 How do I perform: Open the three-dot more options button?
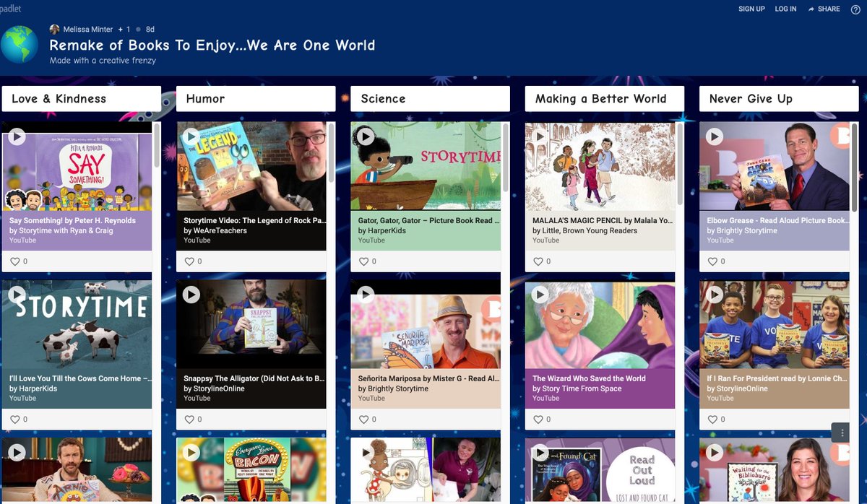click(x=841, y=433)
